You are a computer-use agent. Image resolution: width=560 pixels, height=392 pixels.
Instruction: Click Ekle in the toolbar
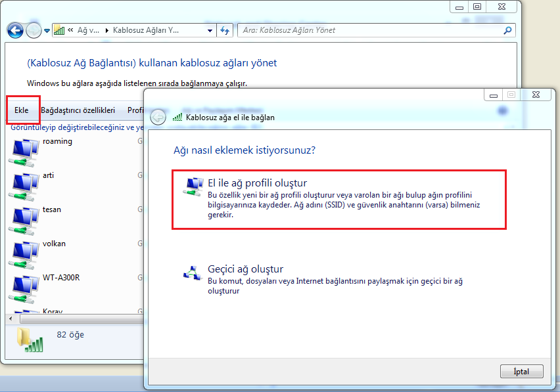[x=22, y=110]
